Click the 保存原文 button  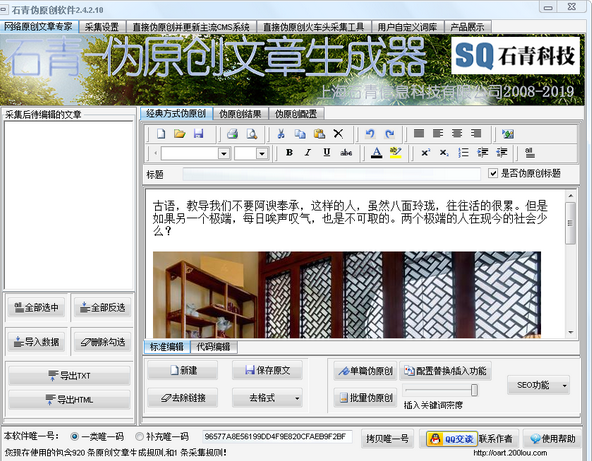(x=267, y=370)
